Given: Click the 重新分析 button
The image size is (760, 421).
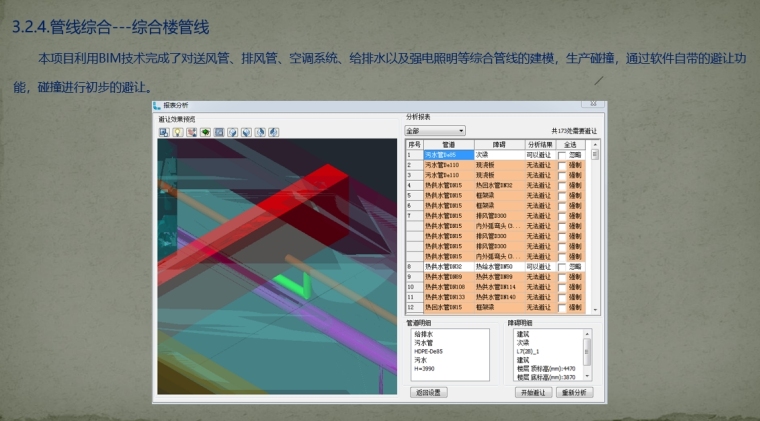Looking at the screenshot, I should [x=576, y=392].
